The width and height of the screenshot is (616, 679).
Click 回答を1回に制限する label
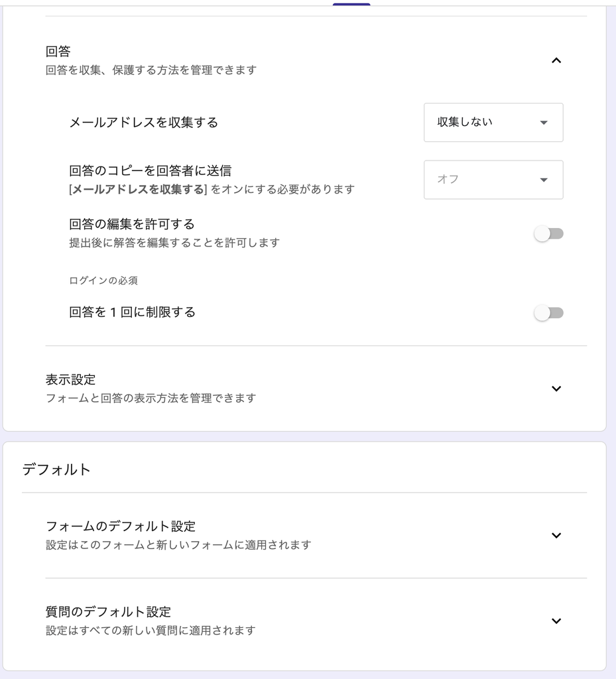[133, 312]
